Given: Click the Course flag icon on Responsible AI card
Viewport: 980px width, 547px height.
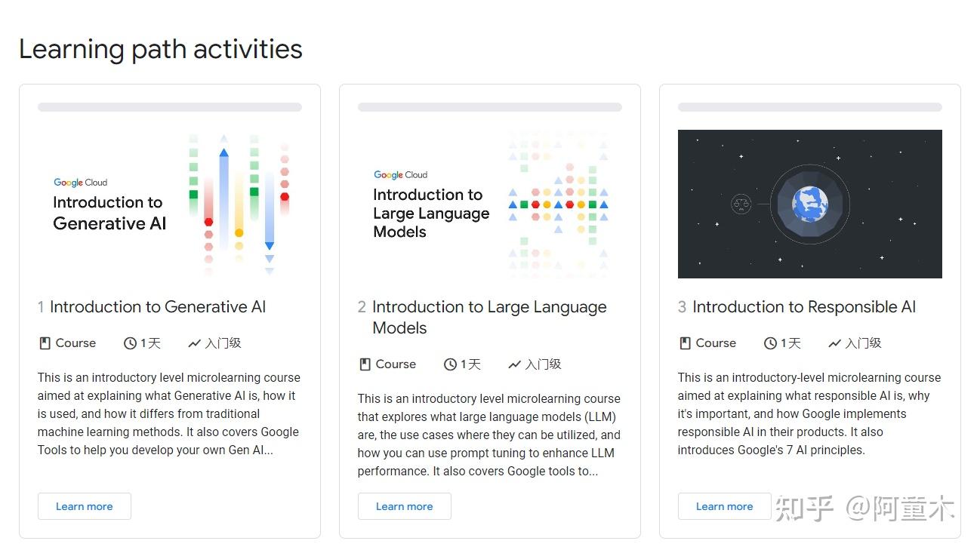Looking at the screenshot, I should (x=685, y=343).
